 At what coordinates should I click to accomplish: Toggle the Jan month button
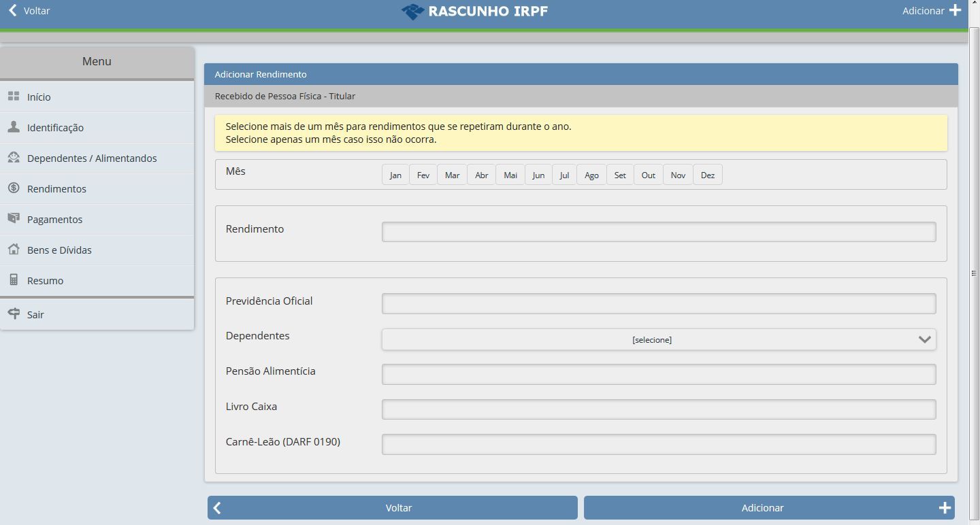point(395,175)
